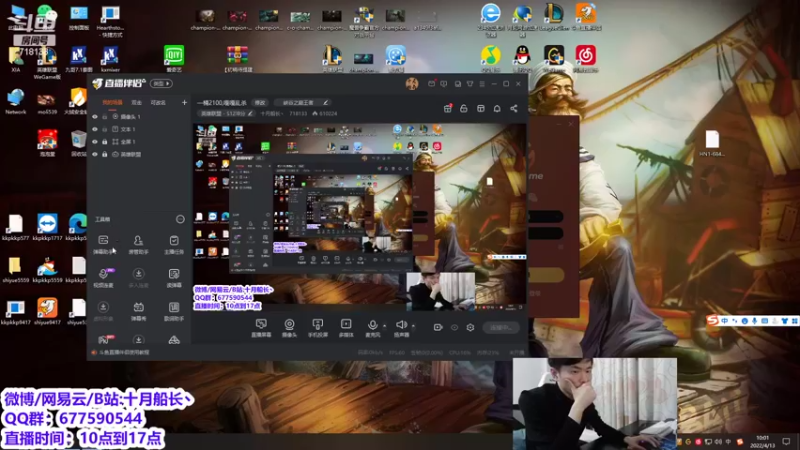The image size is (800, 450).
Task: Toggle the 扬声器 speaker
Action: [x=401, y=328]
